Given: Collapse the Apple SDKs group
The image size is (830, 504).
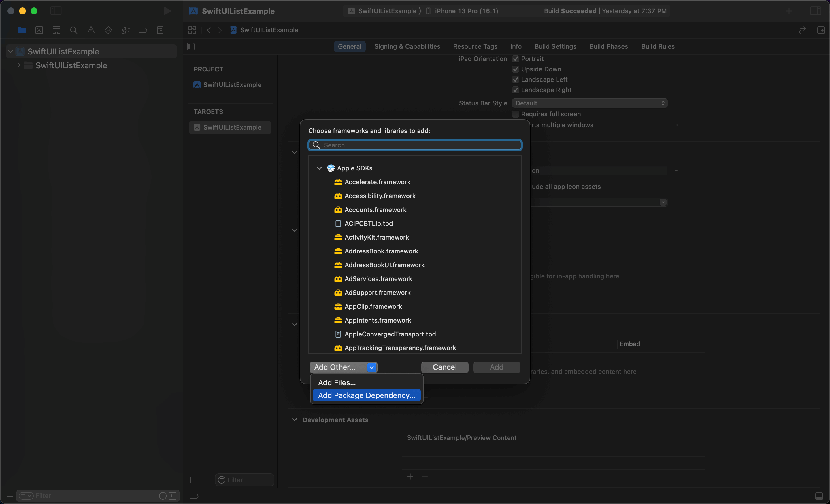Looking at the screenshot, I should 319,168.
